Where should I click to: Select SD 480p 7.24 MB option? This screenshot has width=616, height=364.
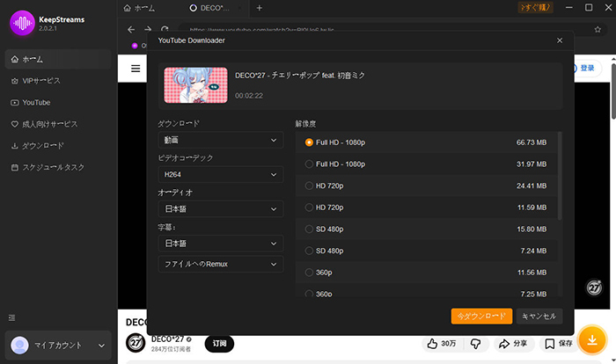coord(426,251)
